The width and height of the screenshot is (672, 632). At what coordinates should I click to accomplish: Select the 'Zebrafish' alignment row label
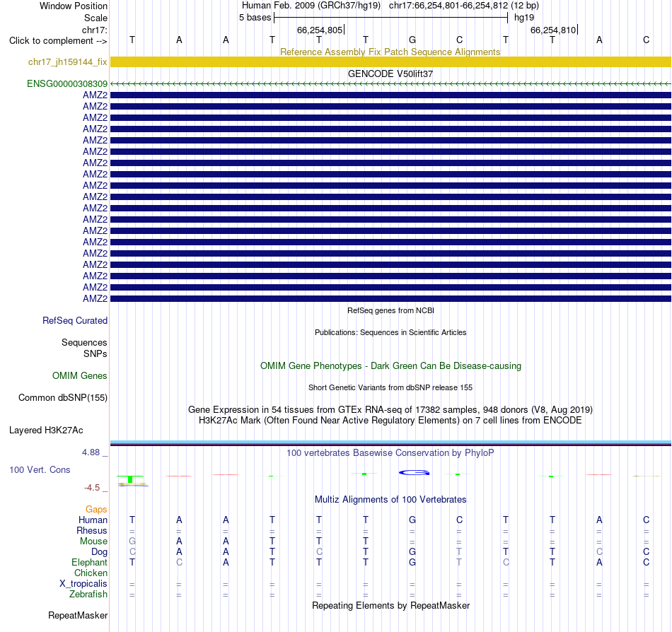[88, 594]
